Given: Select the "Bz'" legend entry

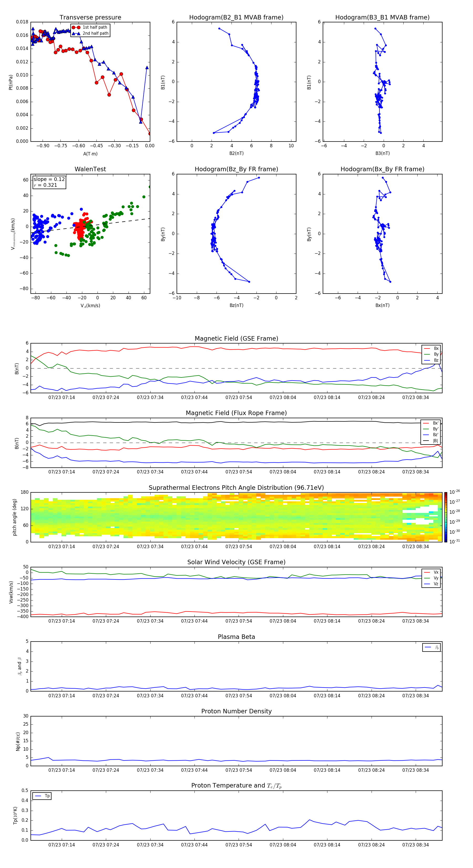Looking at the screenshot, I should coord(431,435).
